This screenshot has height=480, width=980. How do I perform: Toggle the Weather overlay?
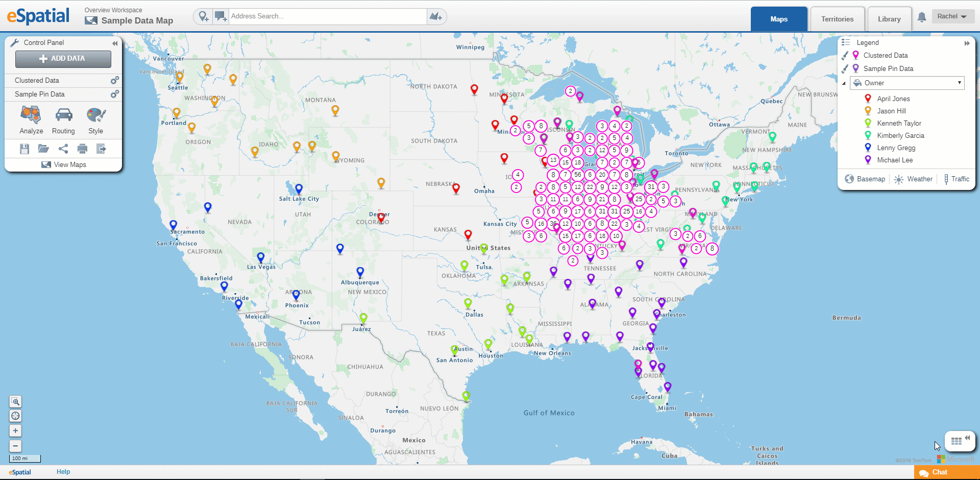[914, 179]
